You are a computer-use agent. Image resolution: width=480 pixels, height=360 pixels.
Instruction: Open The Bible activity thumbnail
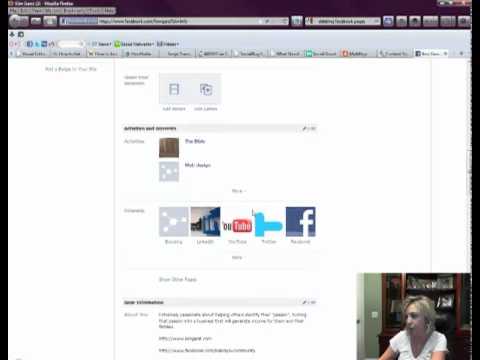click(169, 147)
